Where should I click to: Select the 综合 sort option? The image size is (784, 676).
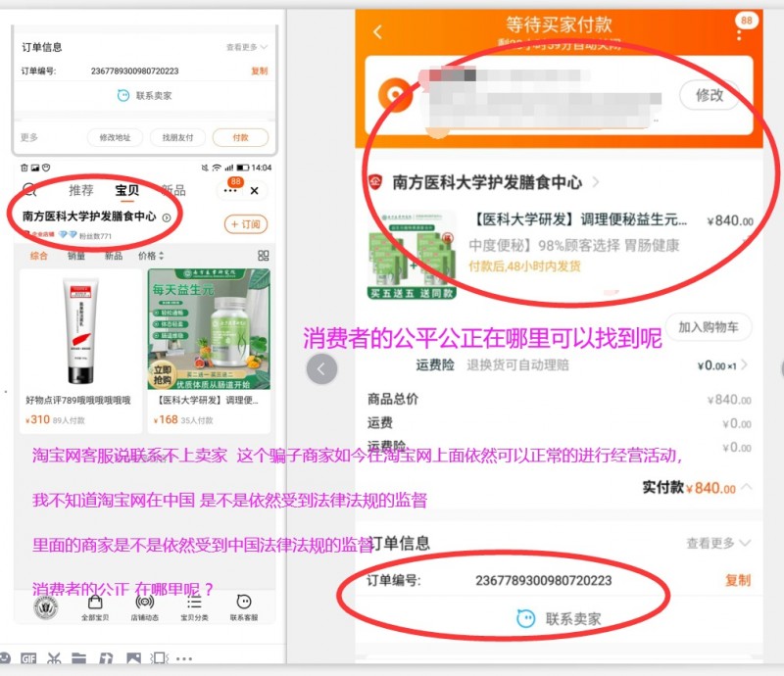click(38, 256)
